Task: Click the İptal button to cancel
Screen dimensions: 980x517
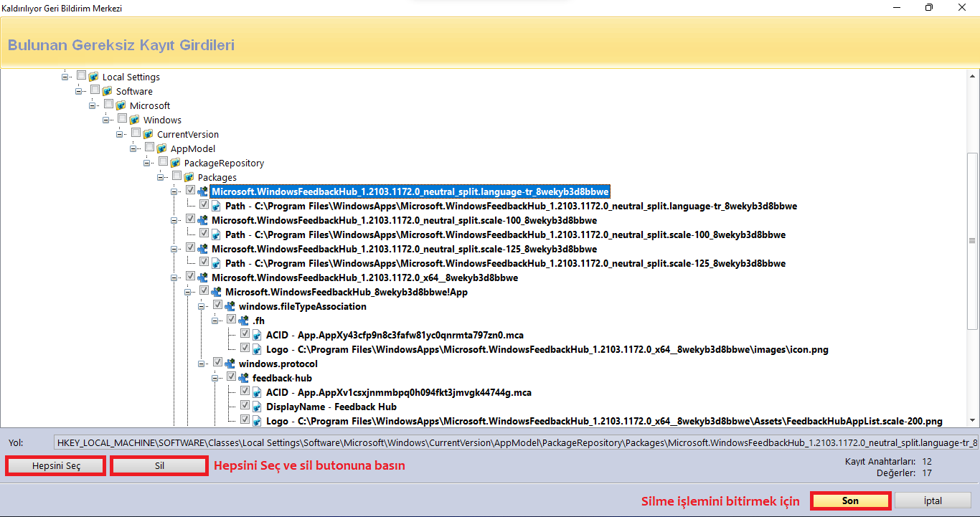Action: (x=933, y=501)
